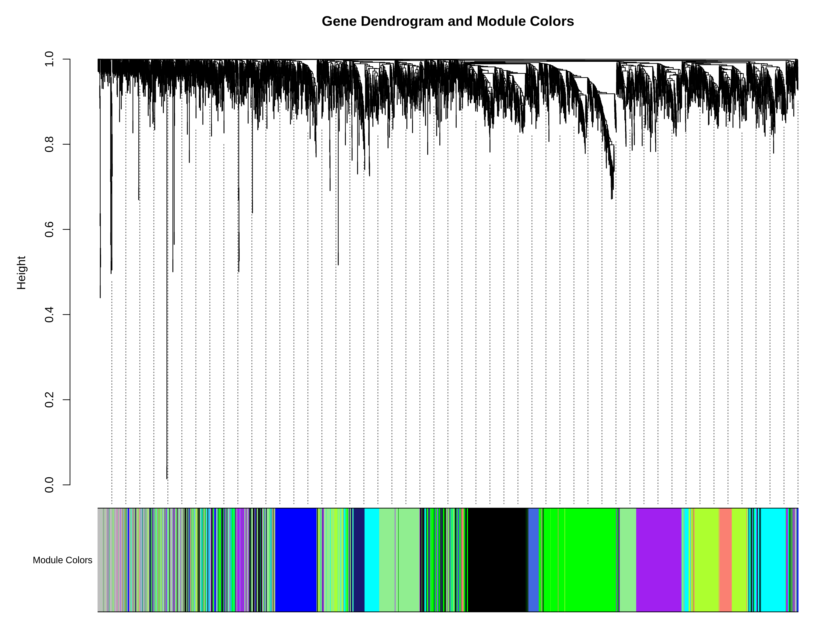Click the 0.6 tick label on Height axis
840x630 pixels.
pyautogui.click(x=49, y=229)
